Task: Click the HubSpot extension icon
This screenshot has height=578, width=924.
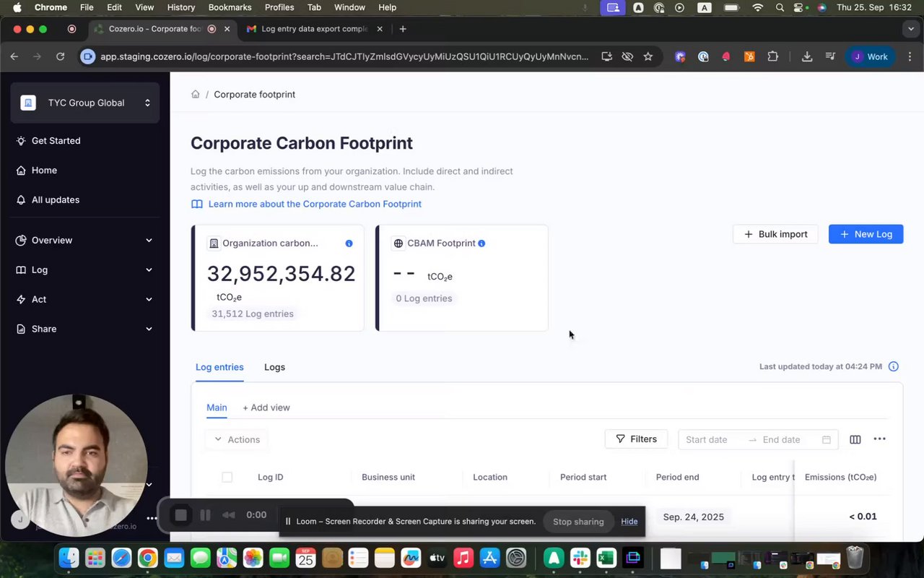Action: tap(749, 56)
